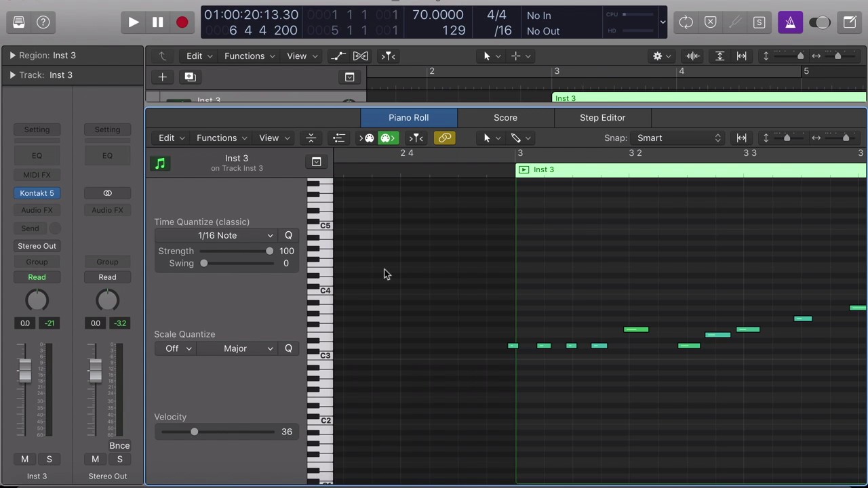Toggle MIDI In palette icon in Piano Roll

[367, 138]
